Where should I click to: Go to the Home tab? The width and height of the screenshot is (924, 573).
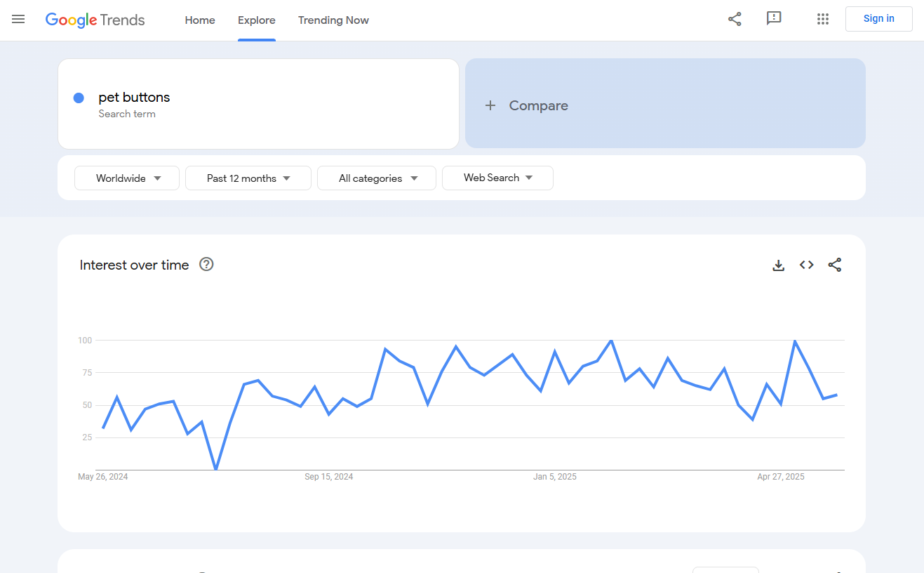point(200,20)
